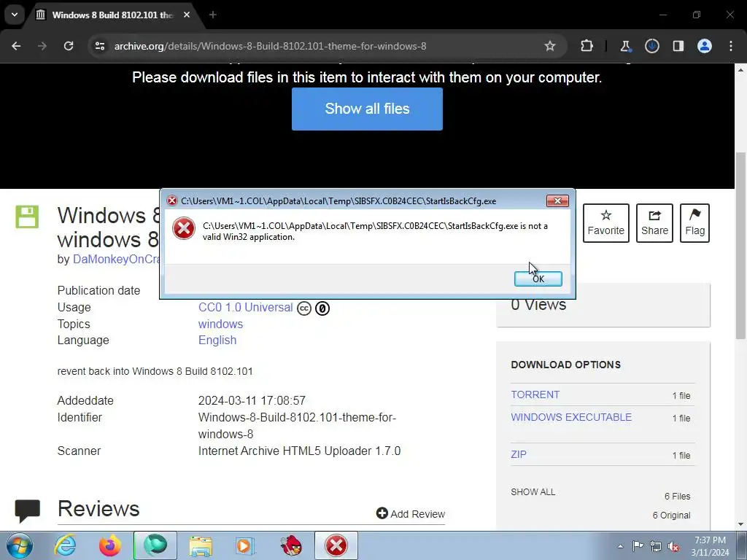Open the tab search dropdown arrow
The width and height of the screenshot is (747, 560).
15,15
